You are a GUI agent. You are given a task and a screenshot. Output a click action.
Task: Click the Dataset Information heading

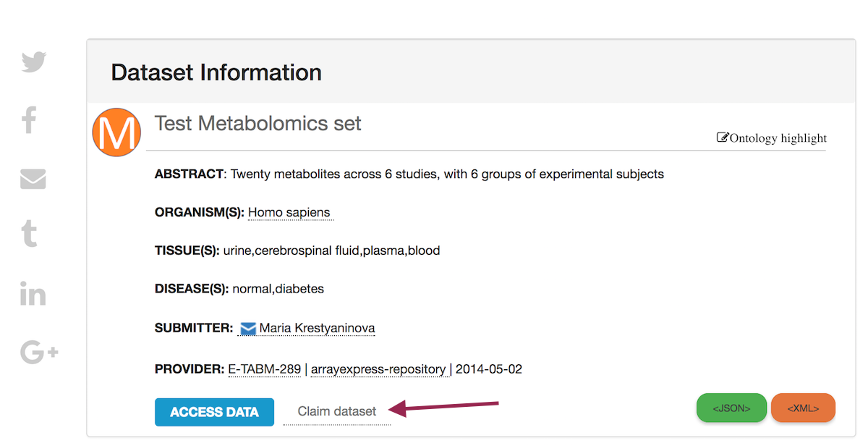tap(216, 72)
